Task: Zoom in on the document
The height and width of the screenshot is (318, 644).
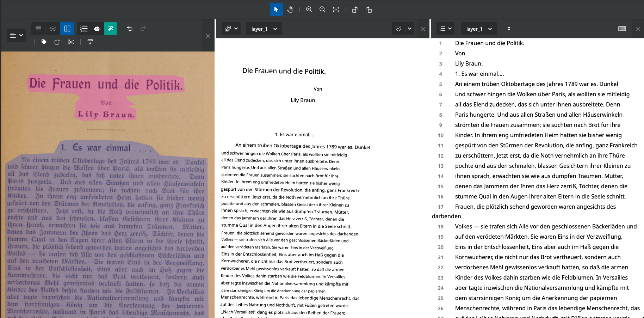Action: (x=309, y=10)
